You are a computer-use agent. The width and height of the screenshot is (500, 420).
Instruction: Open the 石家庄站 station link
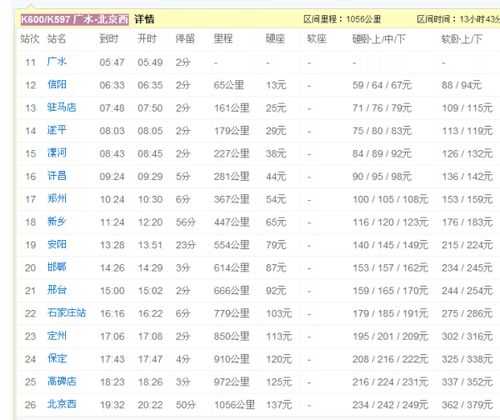coord(66,313)
